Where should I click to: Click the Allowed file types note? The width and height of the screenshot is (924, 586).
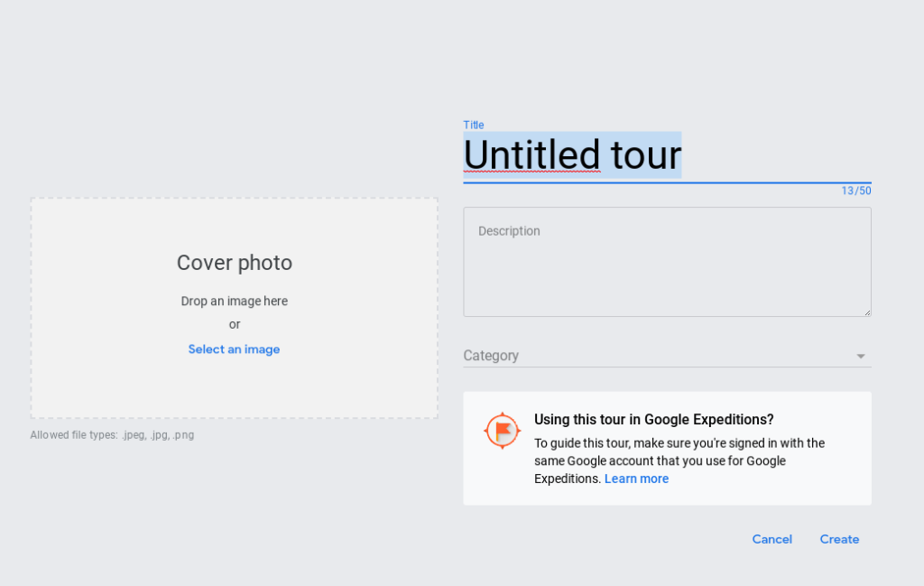click(x=112, y=435)
